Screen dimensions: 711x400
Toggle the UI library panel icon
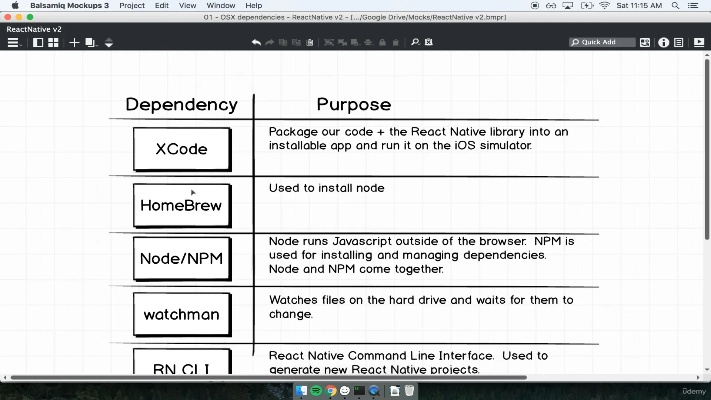(645, 43)
